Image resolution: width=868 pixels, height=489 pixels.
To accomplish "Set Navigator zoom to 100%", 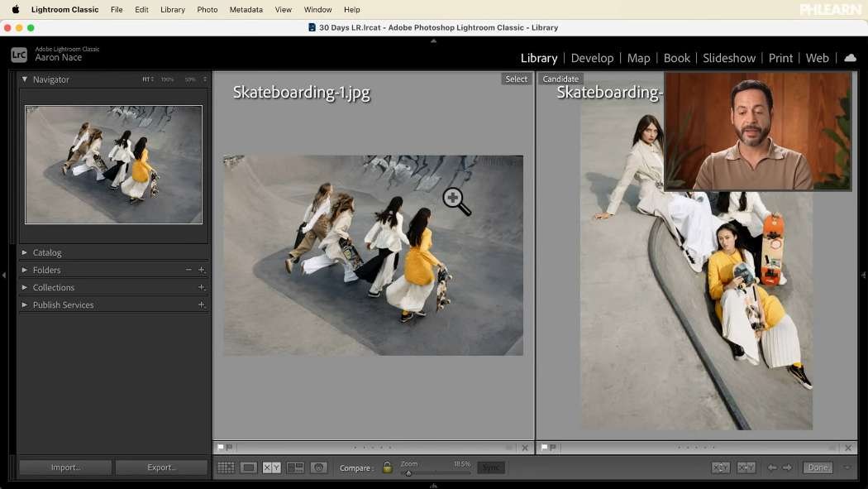I will click(x=167, y=79).
